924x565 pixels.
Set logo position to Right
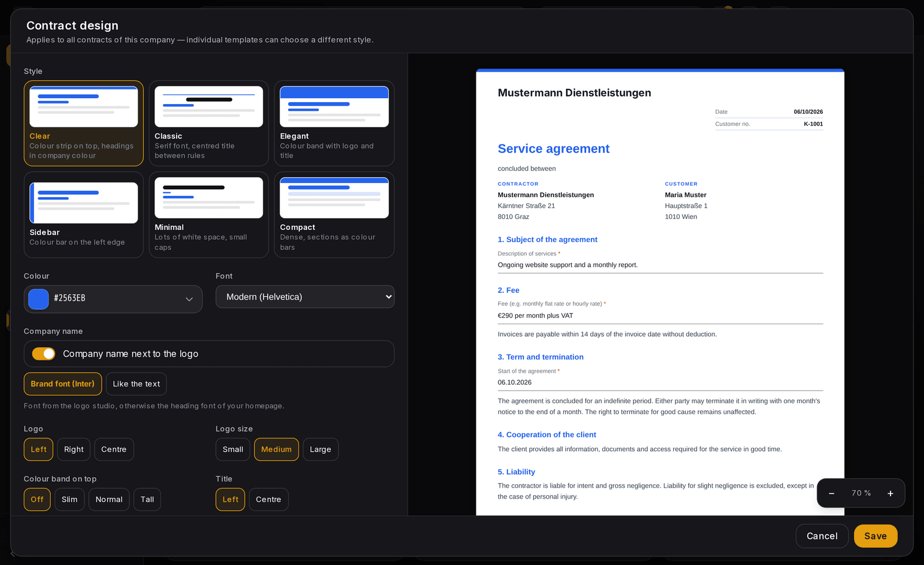(74, 449)
